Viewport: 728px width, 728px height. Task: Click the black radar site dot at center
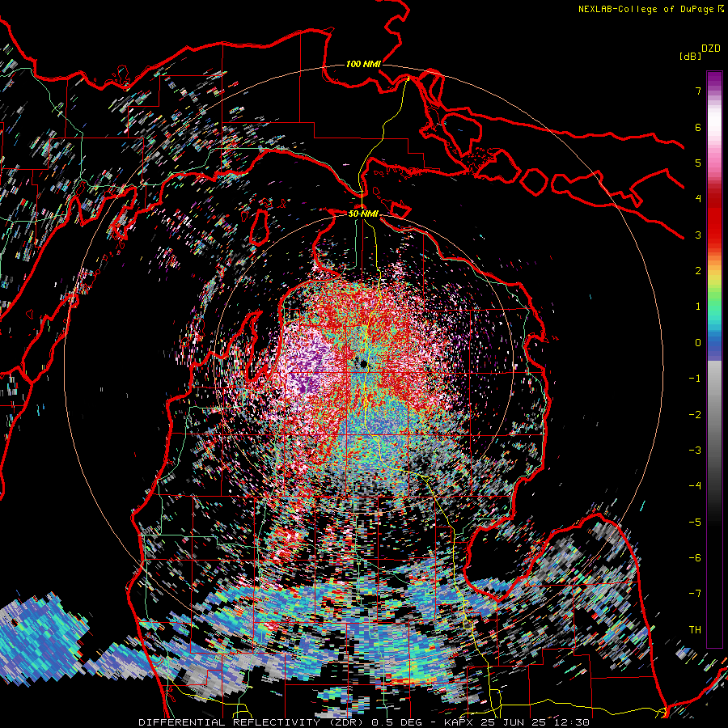(x=364, y=364)
